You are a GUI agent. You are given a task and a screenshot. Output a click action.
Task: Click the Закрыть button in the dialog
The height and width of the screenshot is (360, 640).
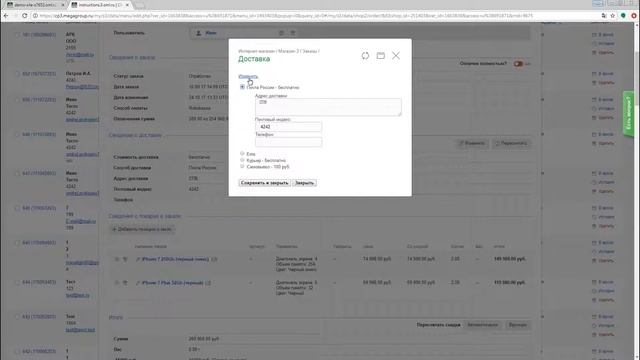pyautogui.click(x=304, y=183)
